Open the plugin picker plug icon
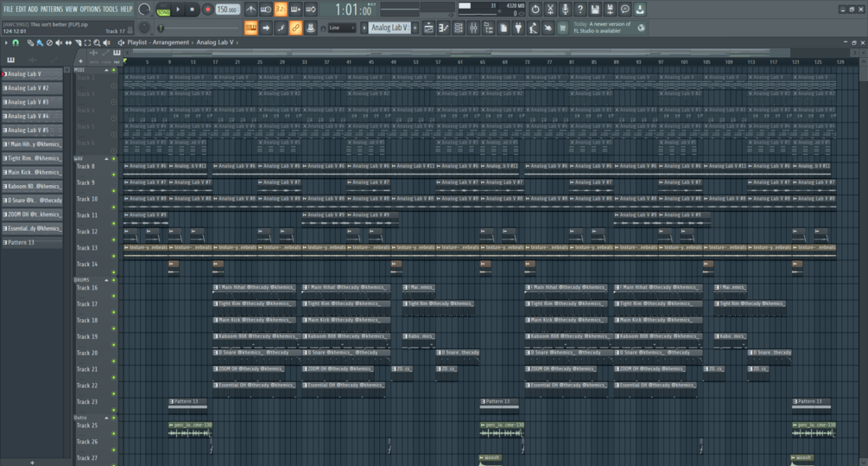Viewport: 868px width, 466px height. pos(518,28)
